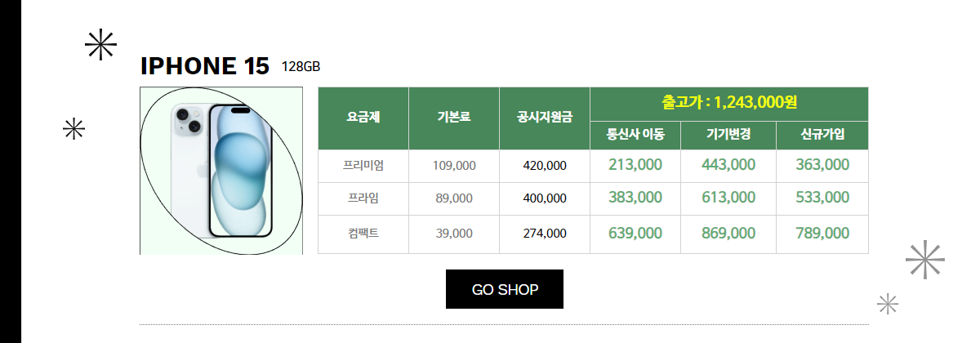
Task: Select the 통신사 이동 column header
Action: point(636,136)
